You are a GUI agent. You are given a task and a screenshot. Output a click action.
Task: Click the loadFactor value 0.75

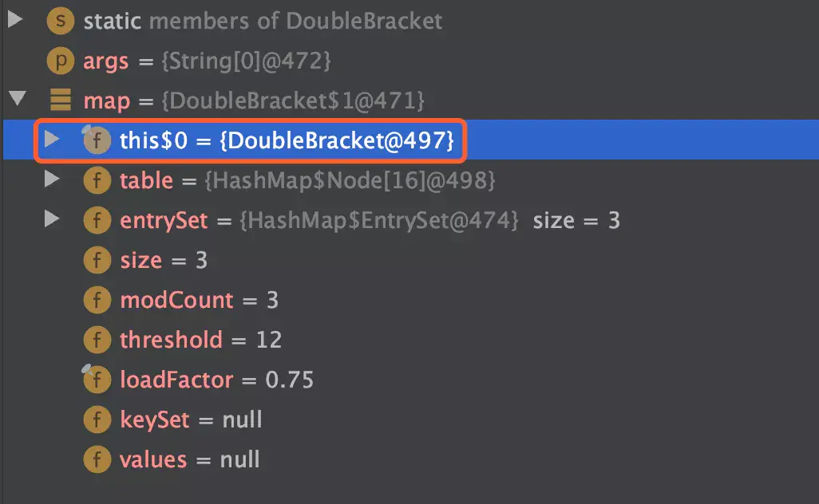point(290,380)
